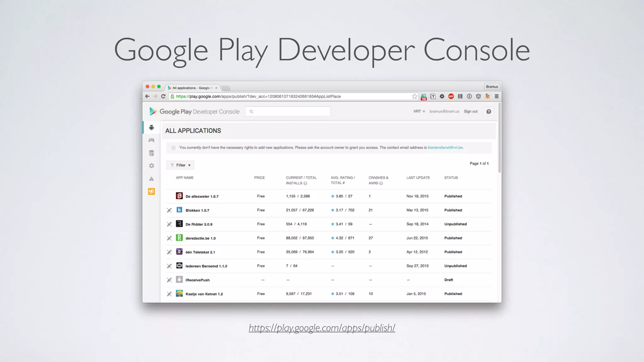Click De Ridder app icon
Image resolution: width=644 pixels, height=362 pixels.
tap(179, 224)
